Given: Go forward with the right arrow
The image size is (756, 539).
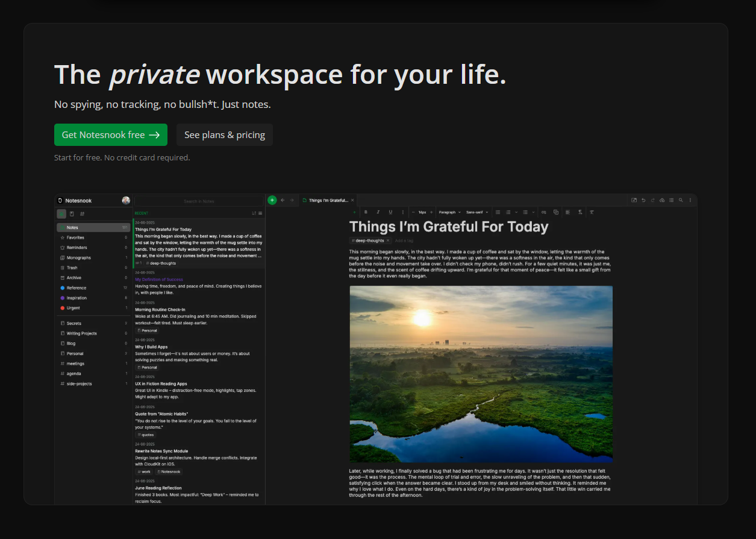Looking at the screenshot, I should 292,200.
